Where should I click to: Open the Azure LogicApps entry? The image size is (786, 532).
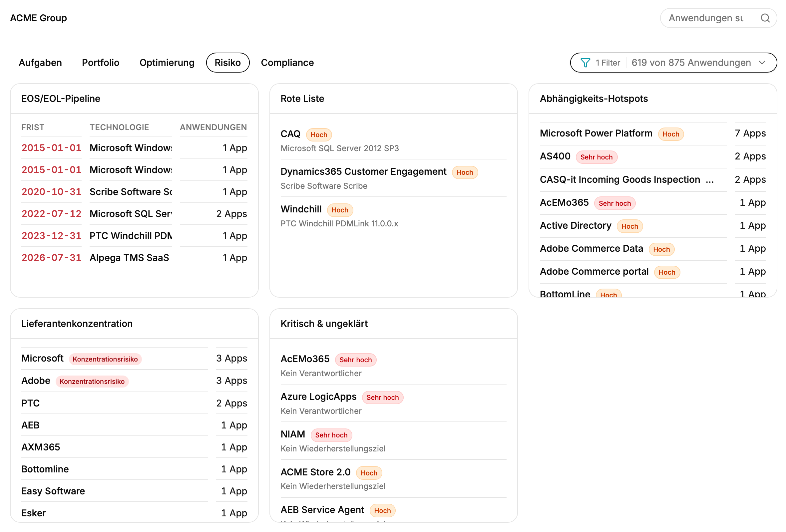393,403
